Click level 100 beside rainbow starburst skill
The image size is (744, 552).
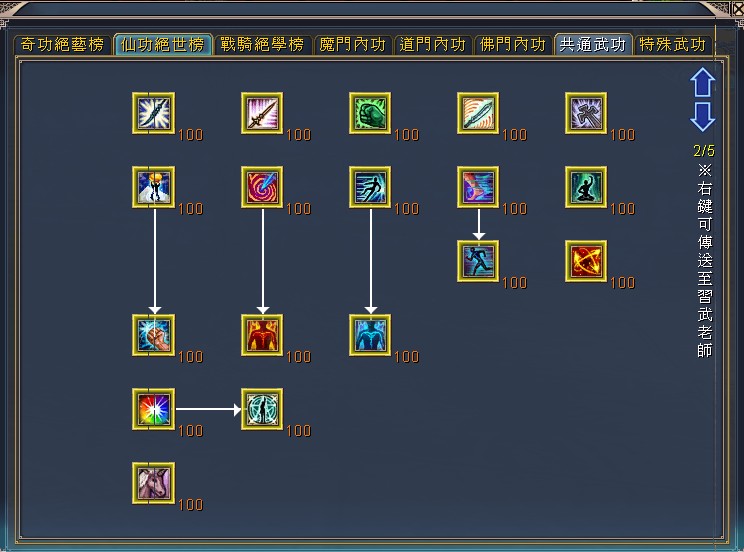click(191, 430)
